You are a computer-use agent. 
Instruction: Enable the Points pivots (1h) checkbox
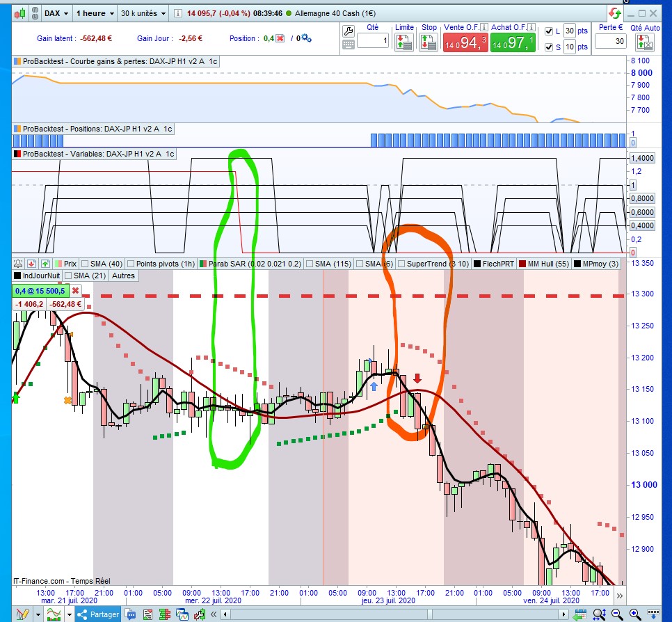click(131, 264)
